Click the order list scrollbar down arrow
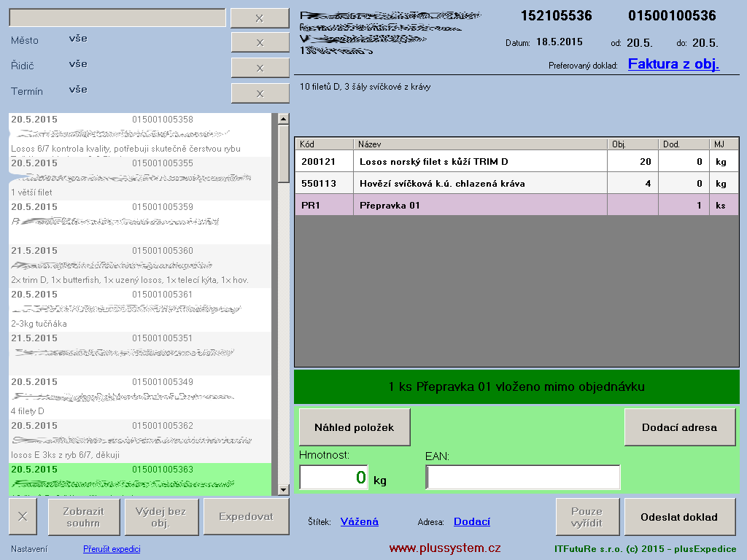 (x=284, y=489)
